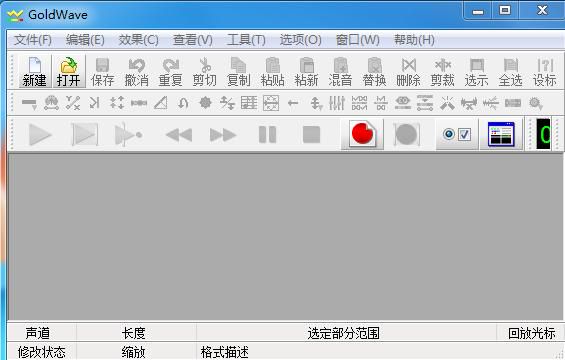Click the green play button
The width and height of the screenshot is (565, 360).
coord(40,134)
